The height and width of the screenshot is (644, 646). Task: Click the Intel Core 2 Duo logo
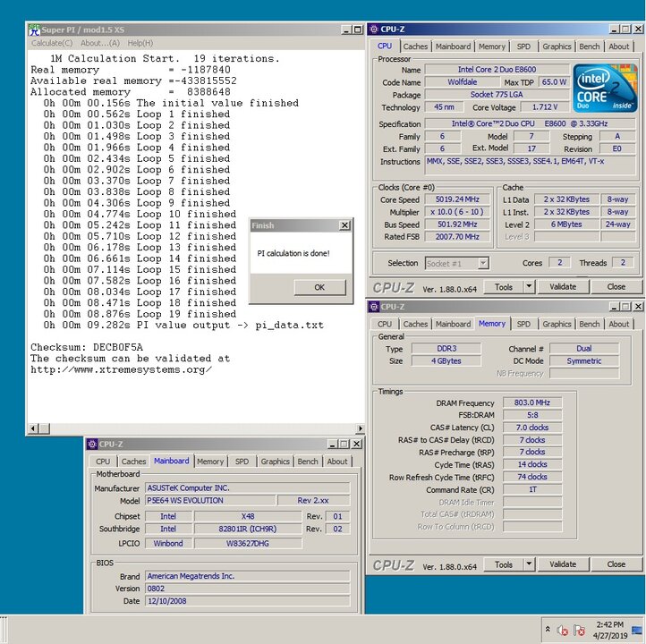point(605,88)
